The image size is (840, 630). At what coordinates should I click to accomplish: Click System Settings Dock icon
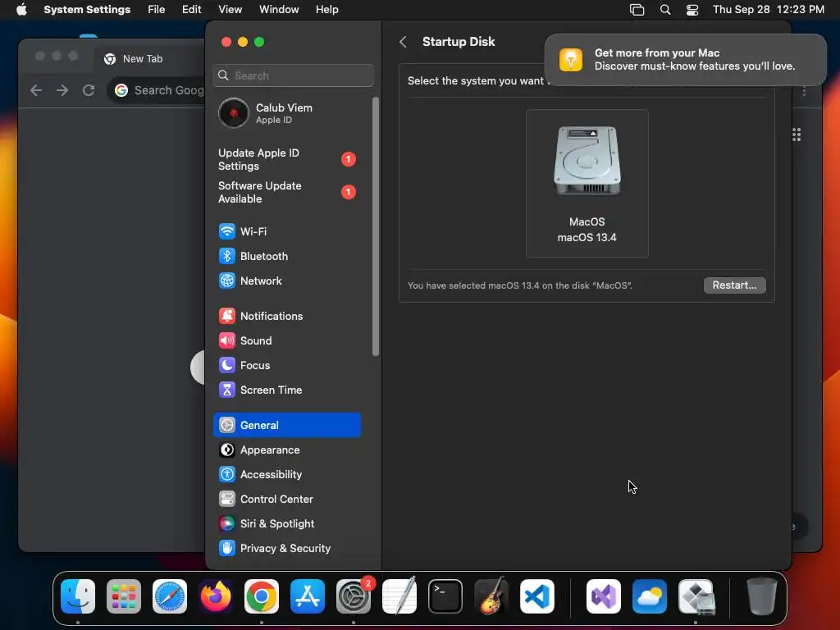[354, 596]
